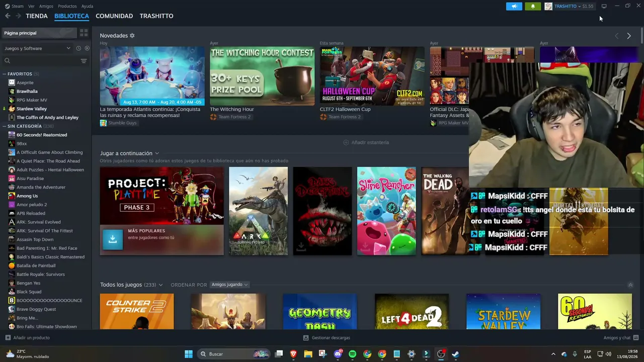Screen dimensions: 644x362
Task: Click the Steam taskbar icon
Action: [x=455, y=354]
